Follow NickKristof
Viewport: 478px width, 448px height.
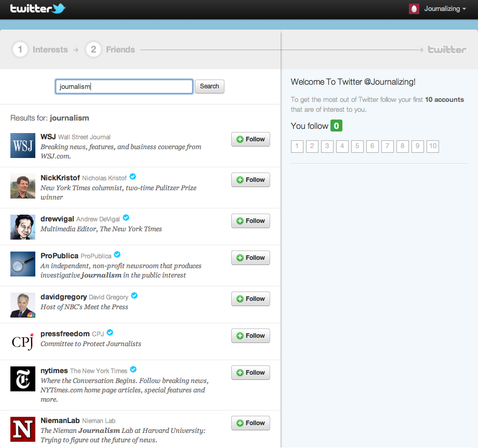[250, 180]
